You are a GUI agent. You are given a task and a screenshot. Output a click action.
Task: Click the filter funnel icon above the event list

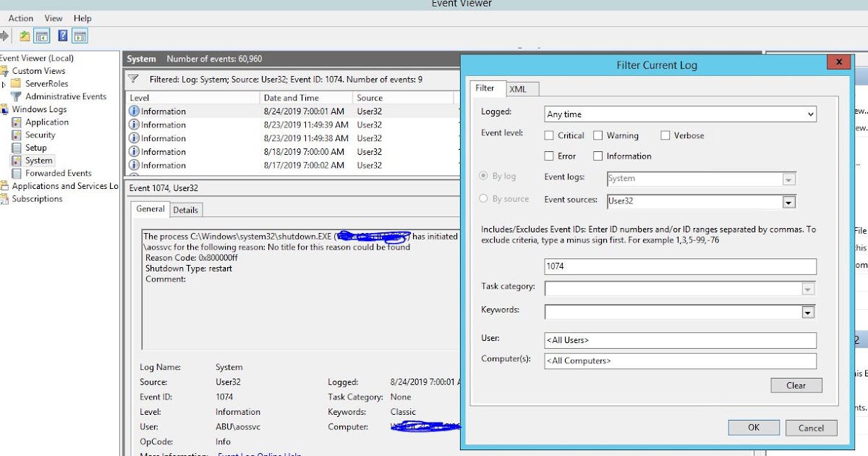(x=132, y=79)
